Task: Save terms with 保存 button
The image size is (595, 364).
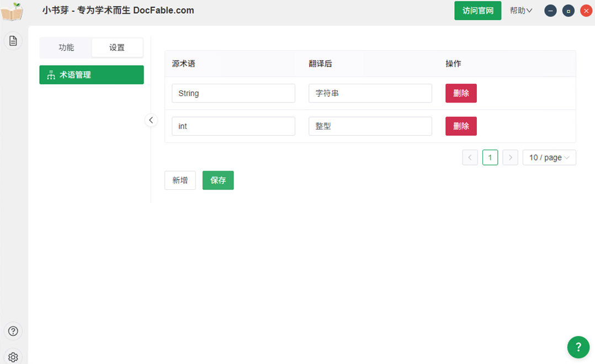Action: pos(218,180)
